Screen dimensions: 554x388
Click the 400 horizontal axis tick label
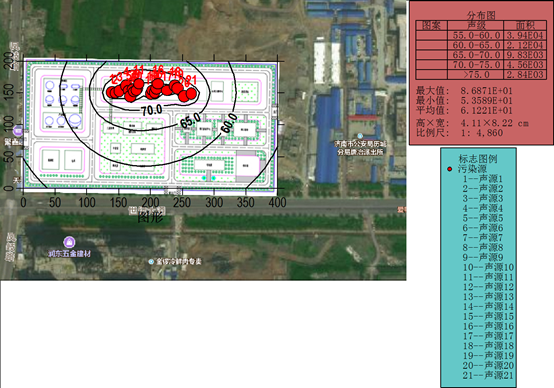coord(277,202)
